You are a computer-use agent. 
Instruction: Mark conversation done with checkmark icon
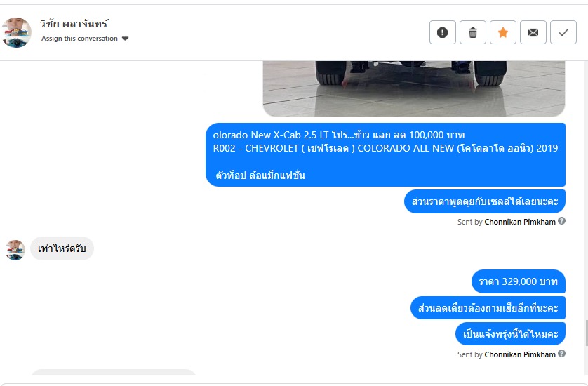[563, 33]
